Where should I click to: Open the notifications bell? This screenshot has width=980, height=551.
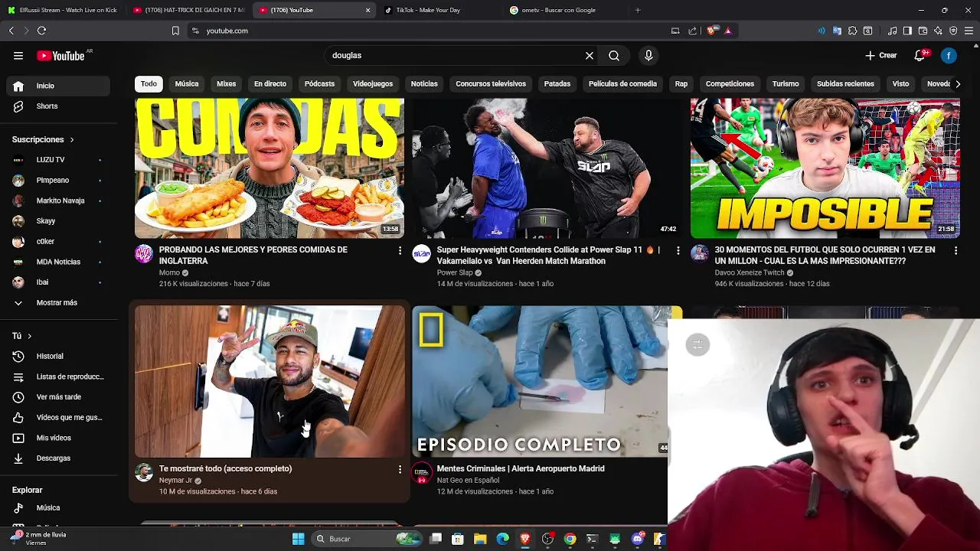(x=920, y=55)
